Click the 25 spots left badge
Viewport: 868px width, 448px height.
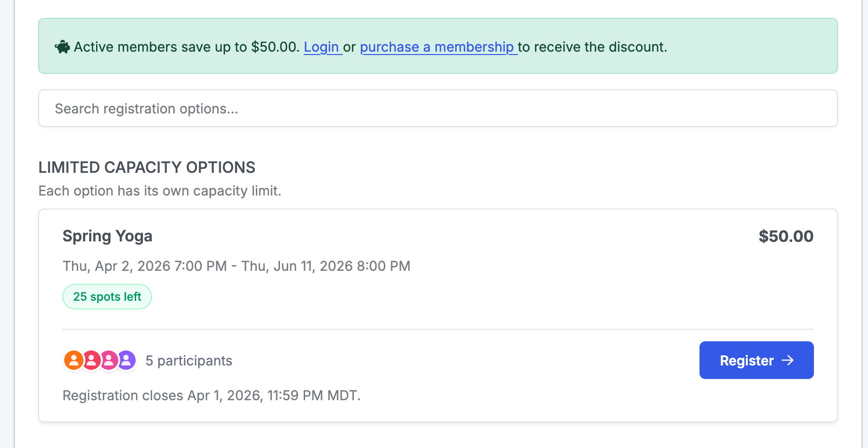pos(107,297)
